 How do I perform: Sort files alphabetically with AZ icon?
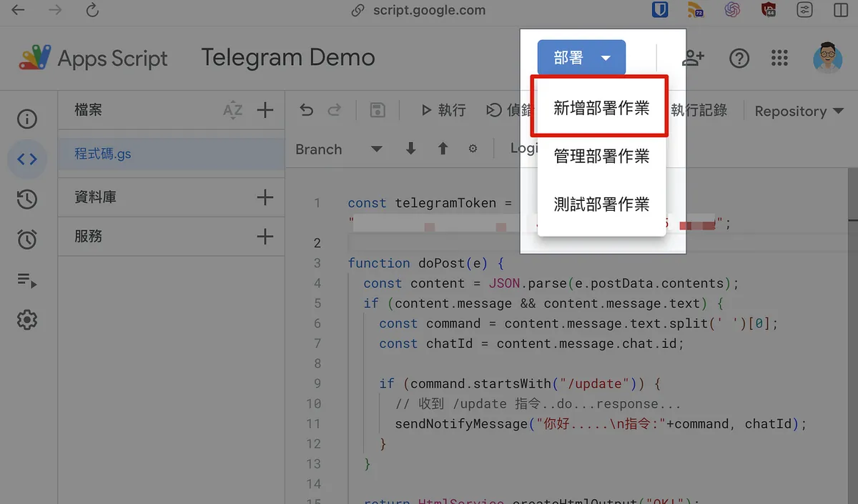tap(233, 110)
